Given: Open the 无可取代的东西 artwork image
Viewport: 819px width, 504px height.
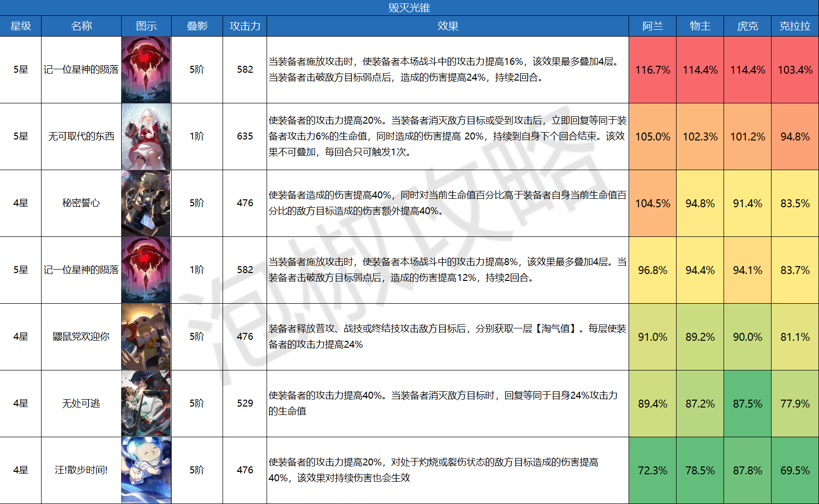Looking at the screenshot, I should (x=146, y=137).
